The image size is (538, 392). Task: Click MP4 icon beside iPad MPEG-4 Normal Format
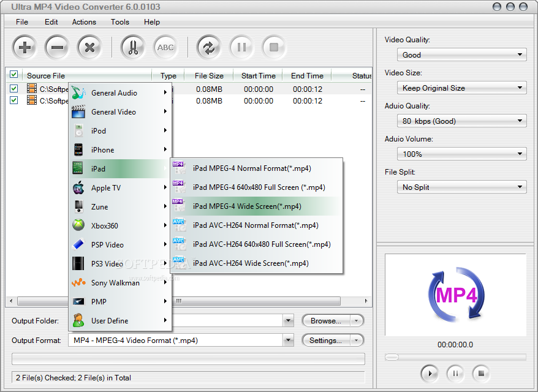pos(179,168)
